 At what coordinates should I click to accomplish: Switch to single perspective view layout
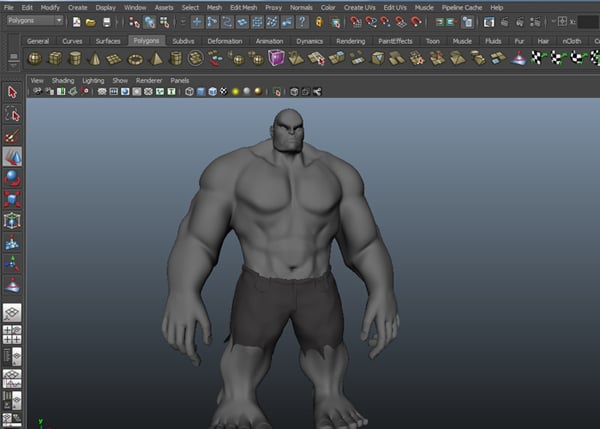click(x=12, y=313)
